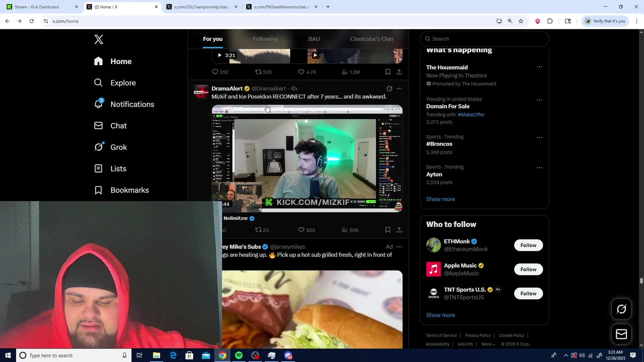Click the X logo in the sidebar
The width and height of the screenshot is (644, 362).
pos(99,40)
